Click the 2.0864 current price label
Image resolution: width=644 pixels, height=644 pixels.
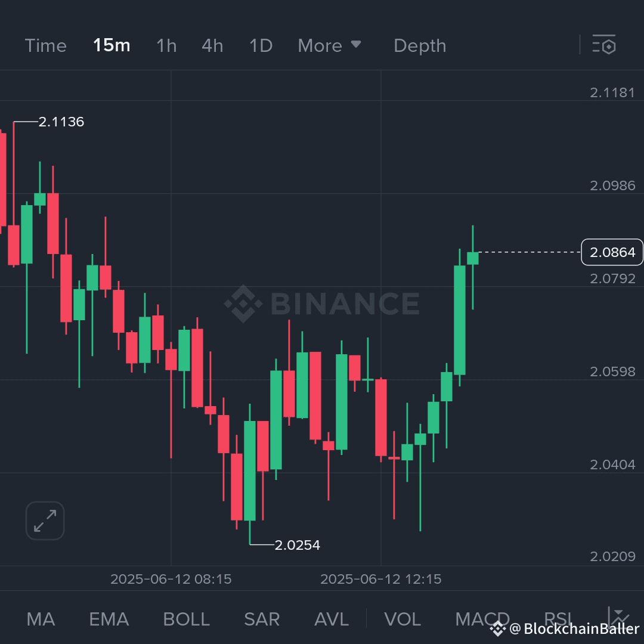(612, 252)
